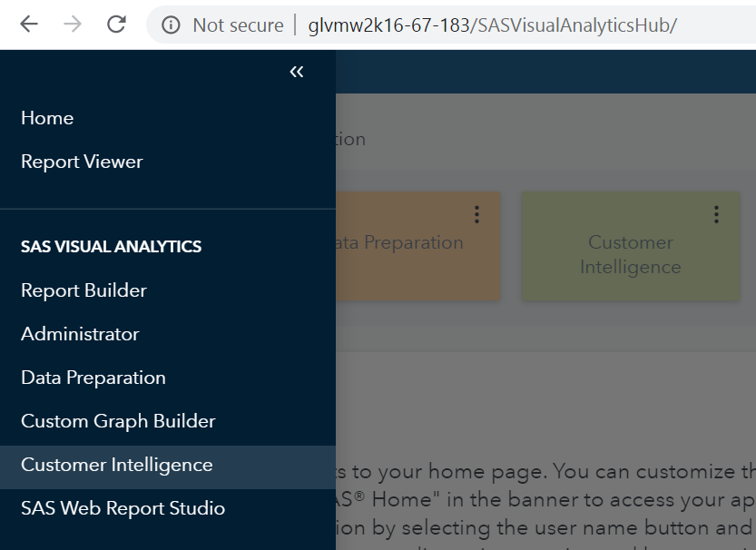Open the Administrator application

(x=80, y=334)
